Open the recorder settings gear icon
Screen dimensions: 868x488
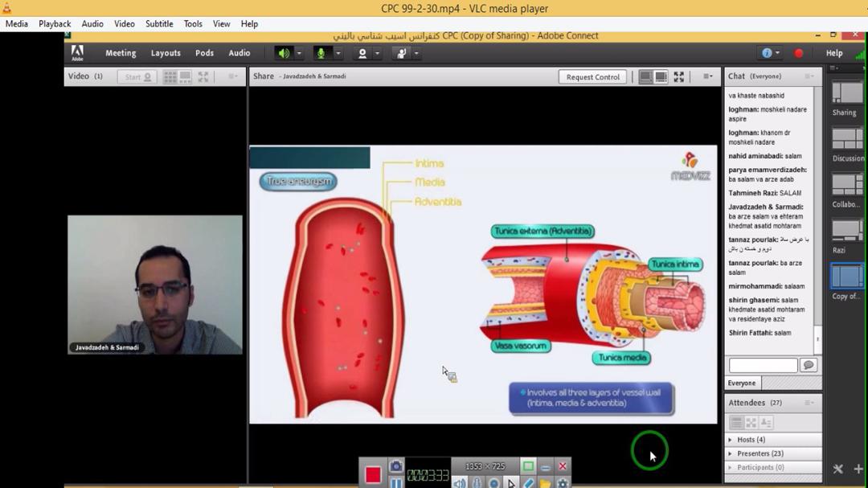point(563,483)
